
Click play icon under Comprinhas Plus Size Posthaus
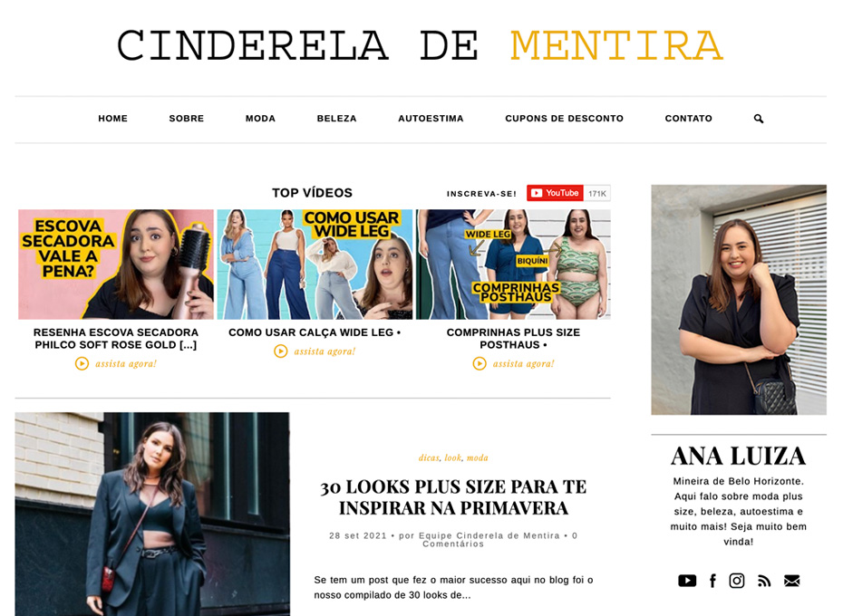pyautogui.click(x=479, y=364)
